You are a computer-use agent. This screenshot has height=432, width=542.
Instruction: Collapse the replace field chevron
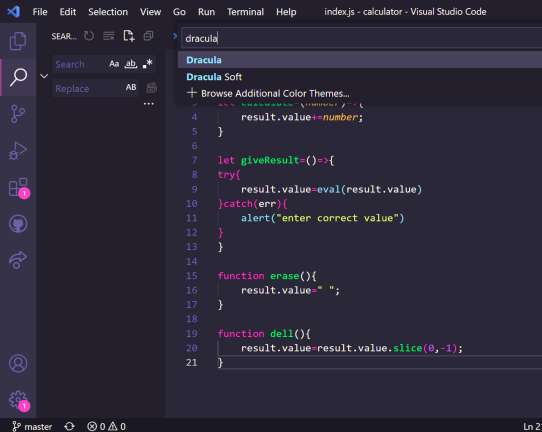coord(44,76)
